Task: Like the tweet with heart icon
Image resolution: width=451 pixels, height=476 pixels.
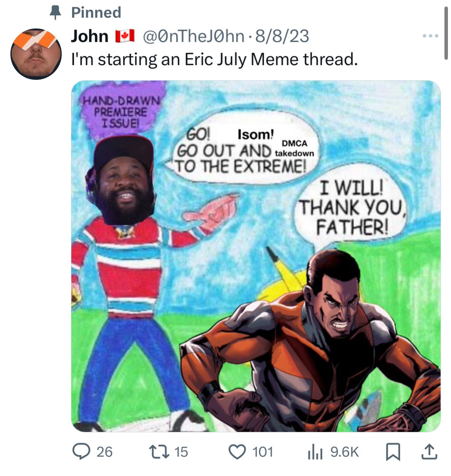Action: tap(237, 452)
